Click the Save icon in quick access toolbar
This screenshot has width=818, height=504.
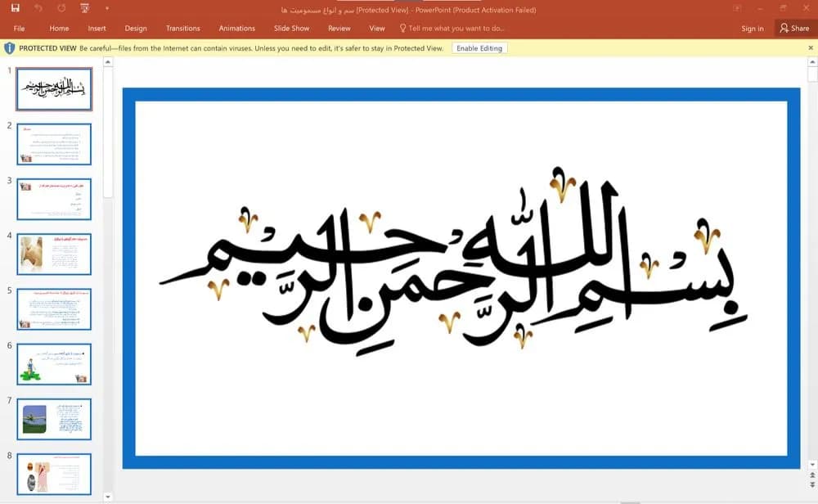[x=15, y=8]
